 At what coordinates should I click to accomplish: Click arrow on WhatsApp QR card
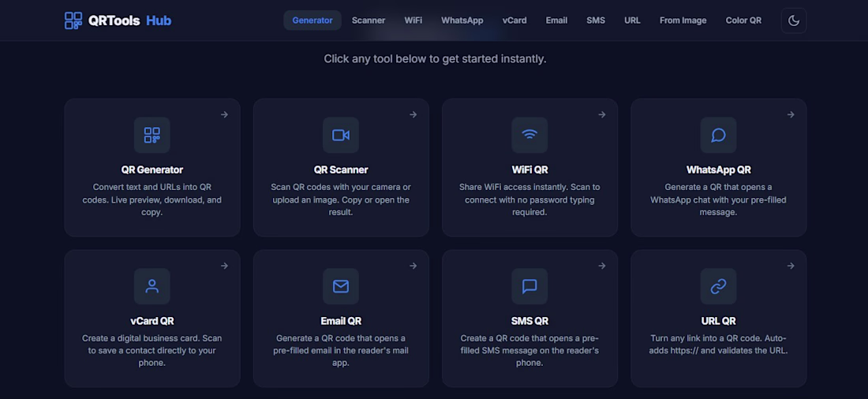(791, 114)
